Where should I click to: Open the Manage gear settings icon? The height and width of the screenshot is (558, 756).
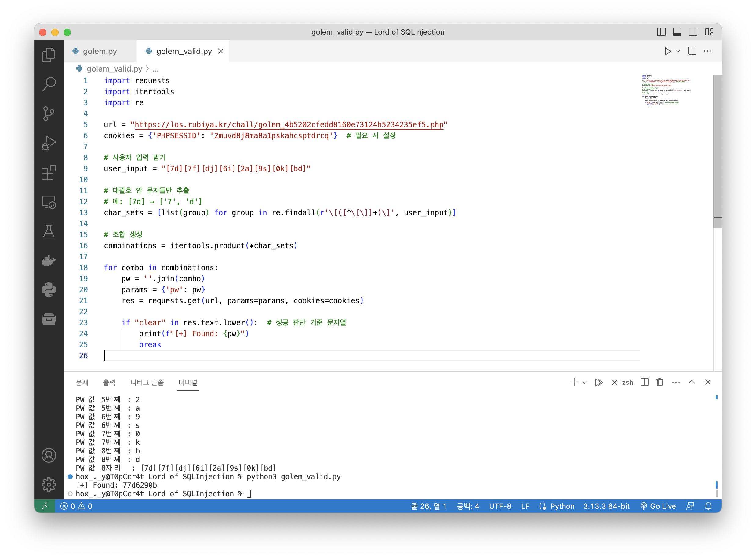[49, 484]
